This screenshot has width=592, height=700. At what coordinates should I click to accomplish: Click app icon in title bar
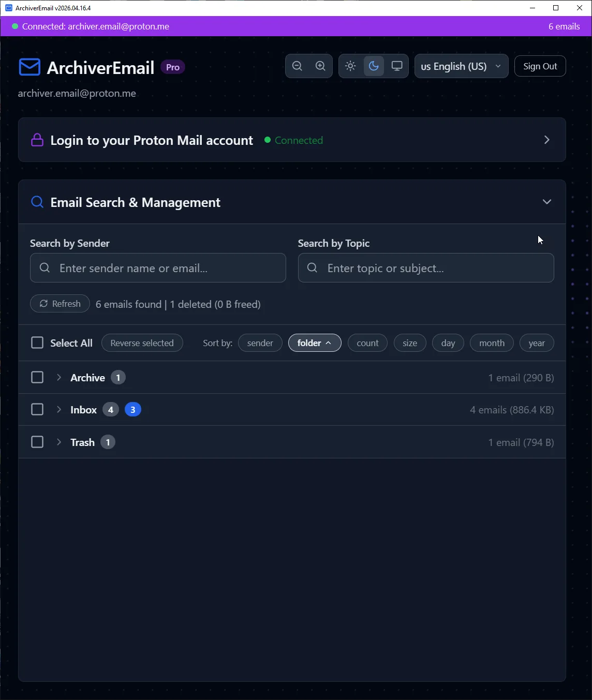(8, 8)
